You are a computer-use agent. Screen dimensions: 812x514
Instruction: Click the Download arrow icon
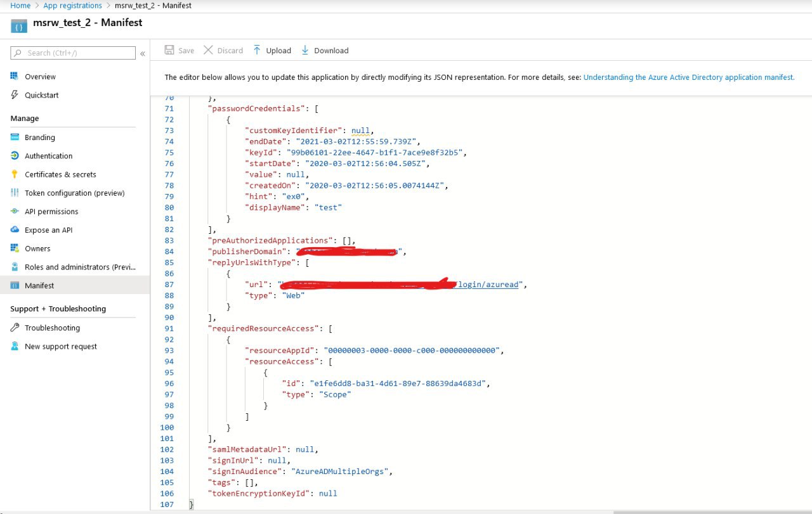tap(305, 50)
